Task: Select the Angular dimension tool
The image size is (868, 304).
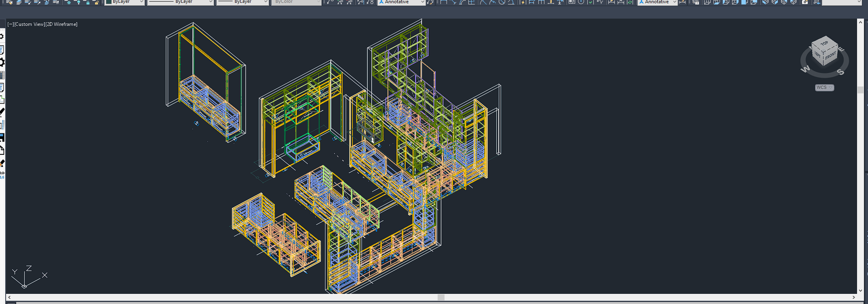Action: (511, 2)
